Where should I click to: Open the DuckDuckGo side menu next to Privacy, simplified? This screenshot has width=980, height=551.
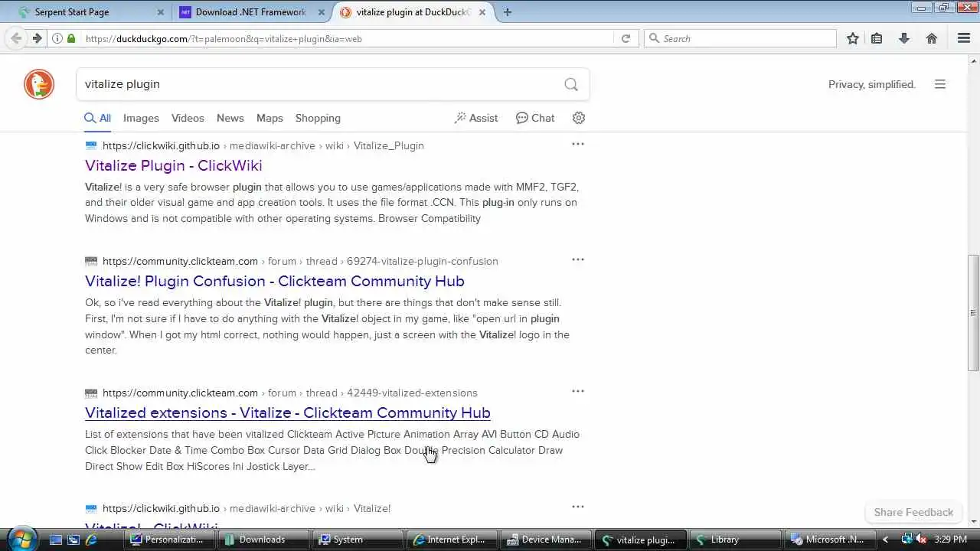pyautogui.click(x=940, y=84)
